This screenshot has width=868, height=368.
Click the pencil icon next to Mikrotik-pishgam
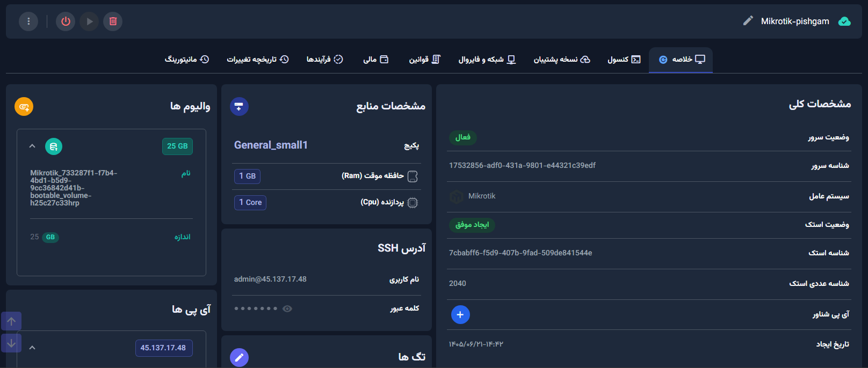748,21
